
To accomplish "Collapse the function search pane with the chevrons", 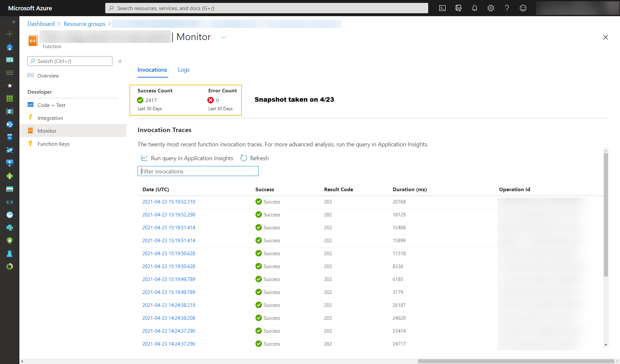I will [120, 61].
